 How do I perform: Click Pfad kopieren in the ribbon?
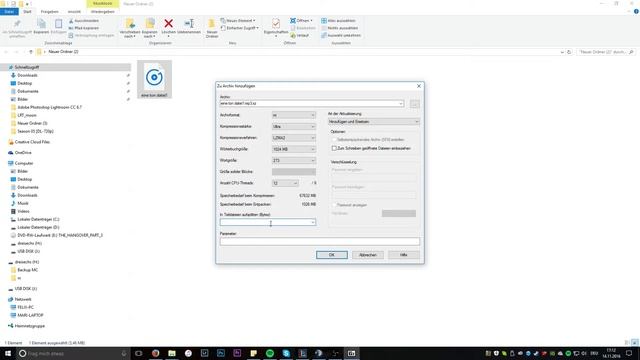click(x=84, y=28)
